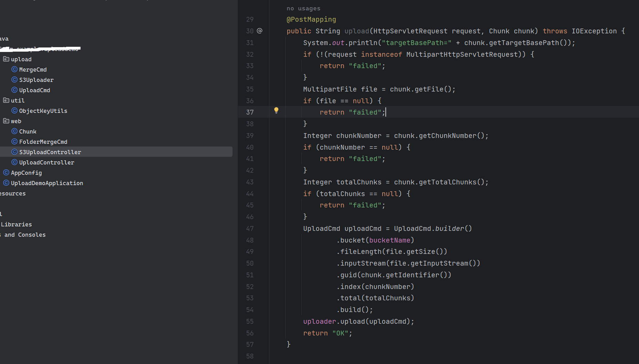
Task: Click the bucketName field reference
Action: [x=390, y=240]
